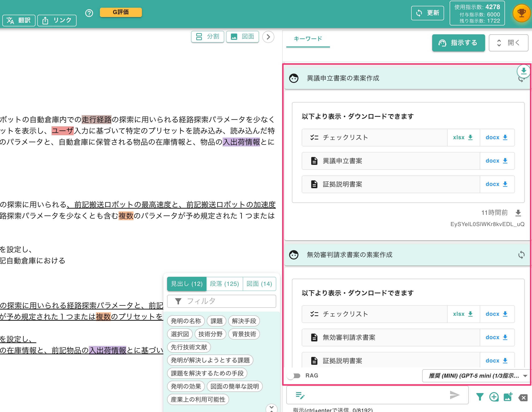The image size is (532, 412).
Task: Open the 推奨 (MINI) GPT-5 mini model dropdown
Action: [x=476, y=376]
